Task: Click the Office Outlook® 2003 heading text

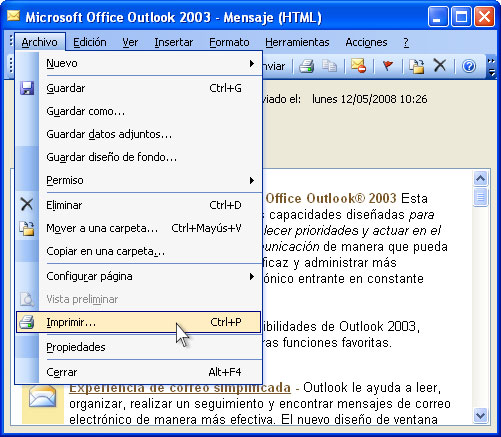Action: click(331, 199)
